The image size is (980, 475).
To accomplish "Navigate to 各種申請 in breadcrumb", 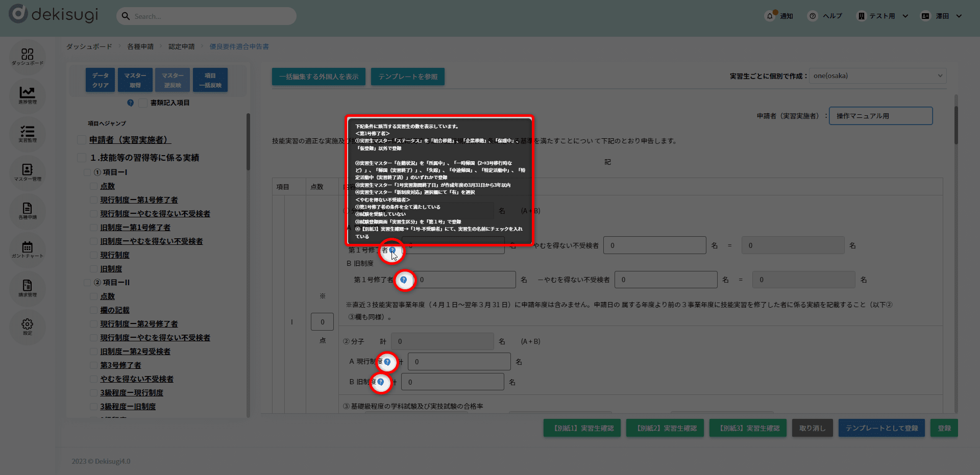I will (x=140, y=46).
